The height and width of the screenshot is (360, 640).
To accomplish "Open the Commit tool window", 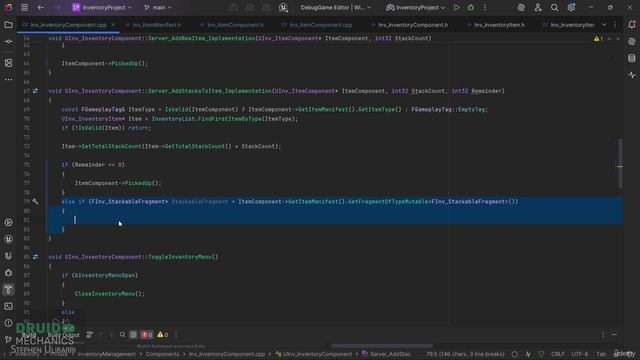I will pos(8,42).
